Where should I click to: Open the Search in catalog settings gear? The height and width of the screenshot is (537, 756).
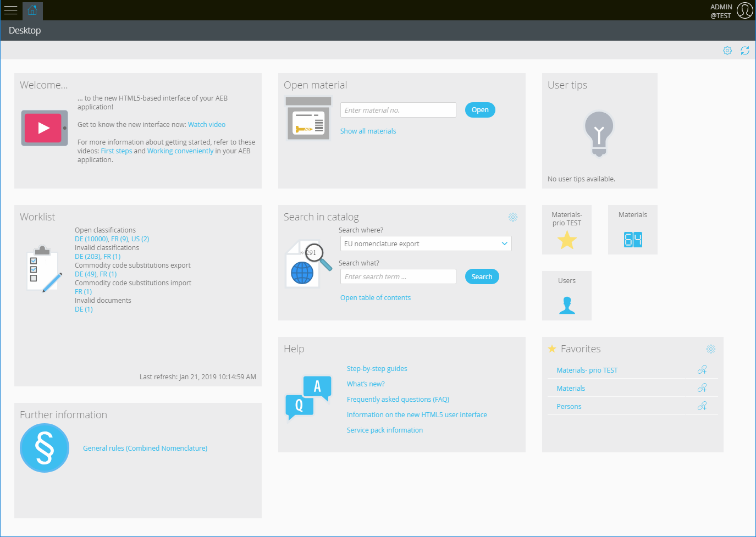point(513,217)
